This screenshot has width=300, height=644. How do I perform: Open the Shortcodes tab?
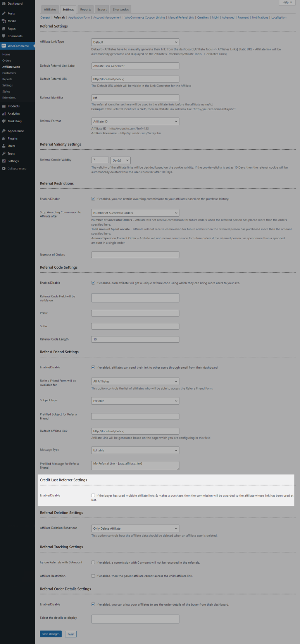[x=121, y=9]
